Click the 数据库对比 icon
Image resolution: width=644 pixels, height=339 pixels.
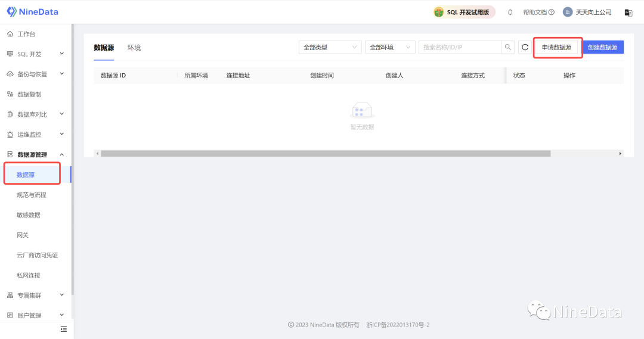10,114
